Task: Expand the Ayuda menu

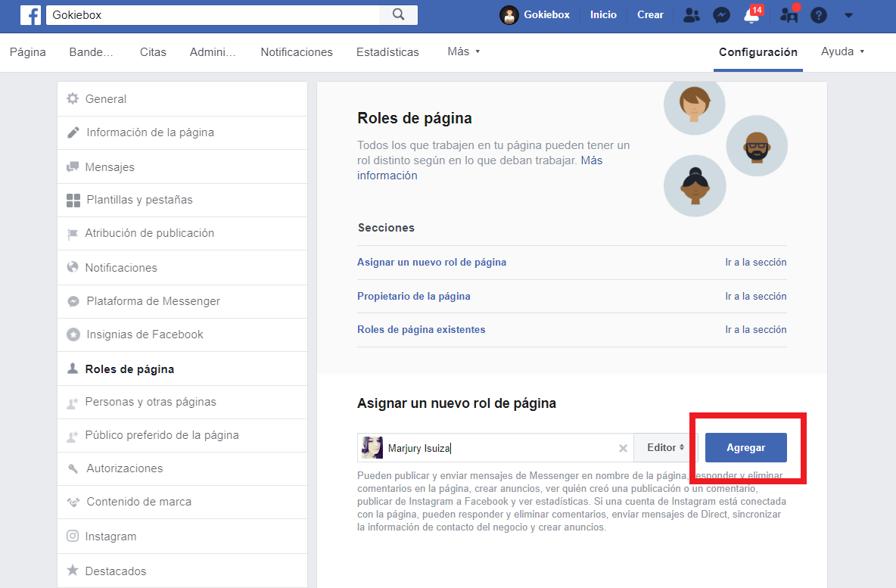Action: point(842,51)
